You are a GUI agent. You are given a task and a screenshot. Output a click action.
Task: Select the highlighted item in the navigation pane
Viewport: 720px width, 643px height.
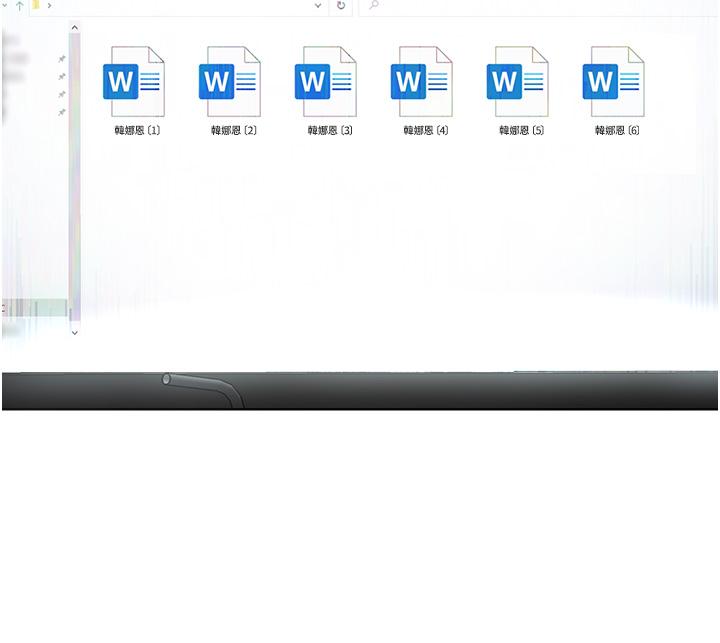coord(34,308)
